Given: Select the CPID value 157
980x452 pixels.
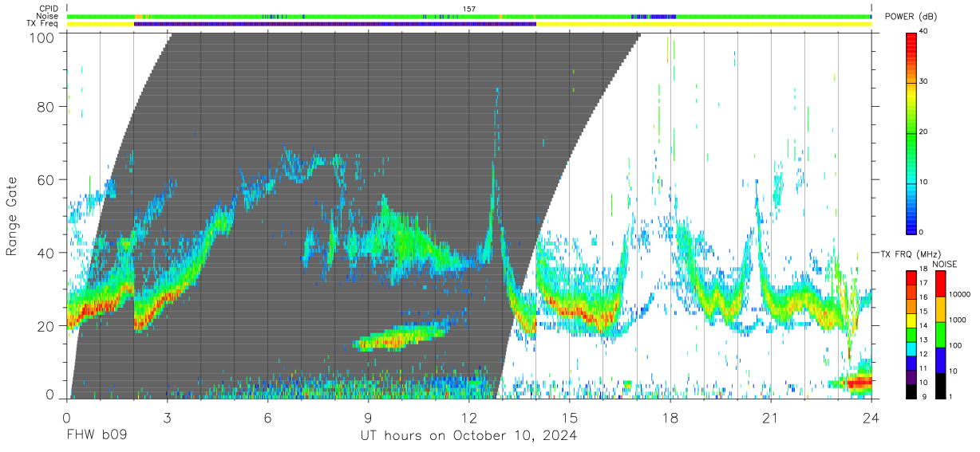Looking at the screenshot, I should point(470,9).
